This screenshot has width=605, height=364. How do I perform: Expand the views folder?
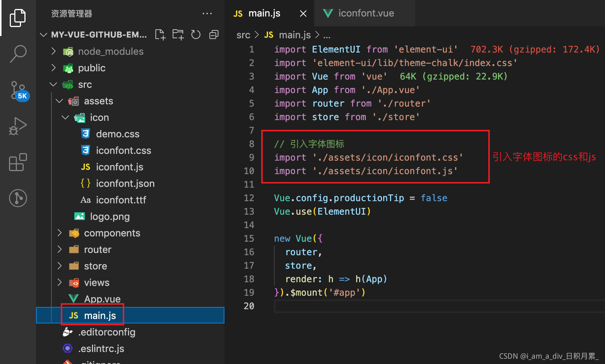pyautogui.click(x=59, y=283)
